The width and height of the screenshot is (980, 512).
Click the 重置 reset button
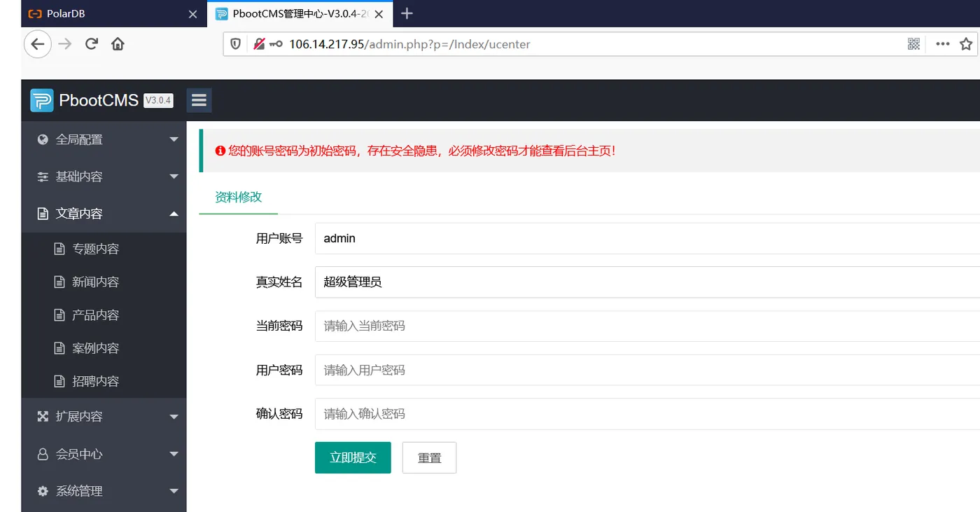click(429, 457)
